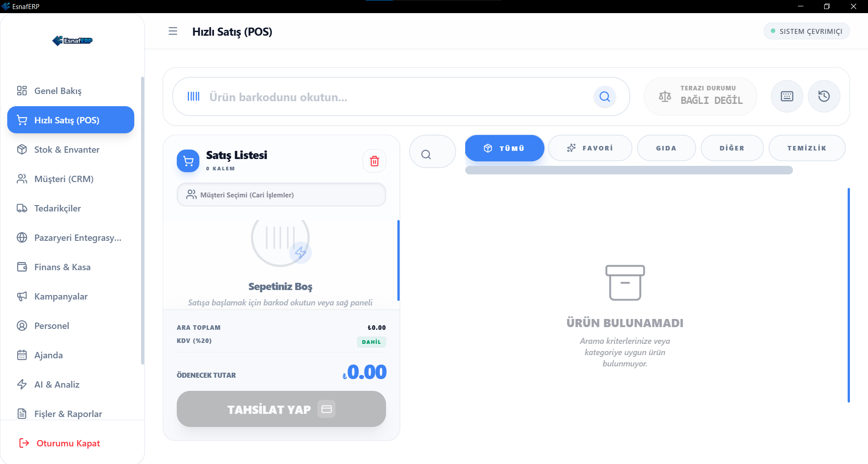Screen dimensions: 868x464
Task: Select Hızlı Satış (POS) menu item
Action: [71, 120]
